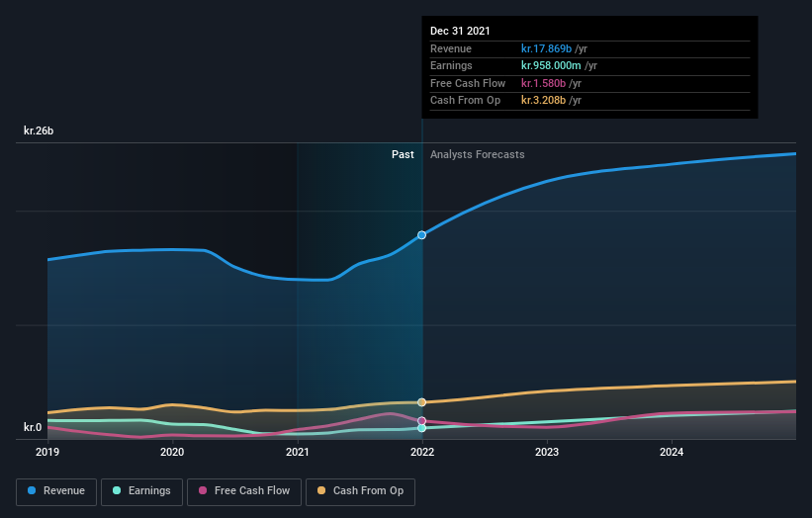This screenshot has height=518, width=812.
Task: Click the 2021 x-axis label
Action: [298, 452]
